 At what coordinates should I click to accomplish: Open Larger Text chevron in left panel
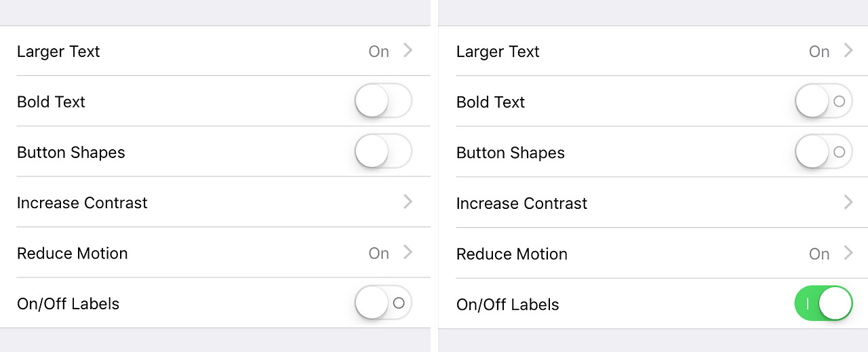click(x=408, y=50)
